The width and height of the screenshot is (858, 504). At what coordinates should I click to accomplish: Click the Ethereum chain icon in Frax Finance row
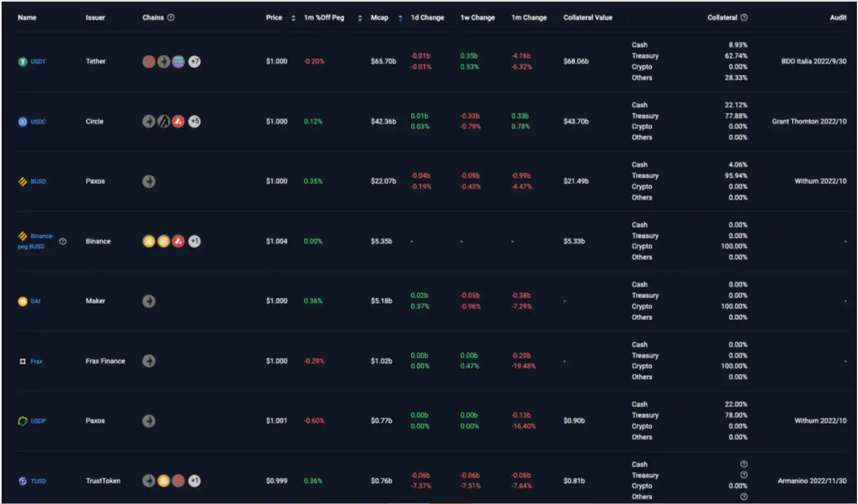click(148, 361)
